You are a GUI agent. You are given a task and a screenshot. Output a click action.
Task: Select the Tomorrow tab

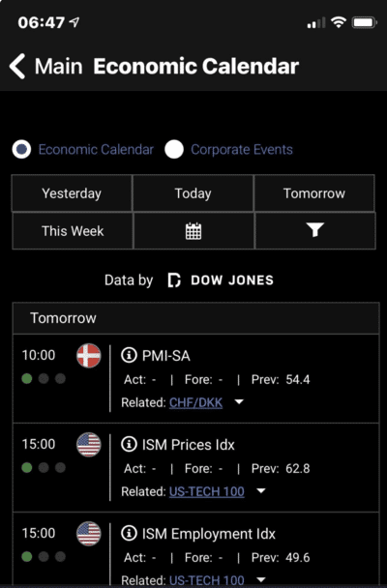coord(314,193)
